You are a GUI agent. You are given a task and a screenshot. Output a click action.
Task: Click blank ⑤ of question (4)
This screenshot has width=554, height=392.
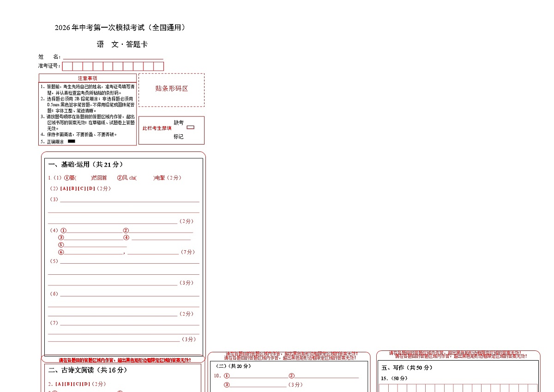click(x=95, y=246)
